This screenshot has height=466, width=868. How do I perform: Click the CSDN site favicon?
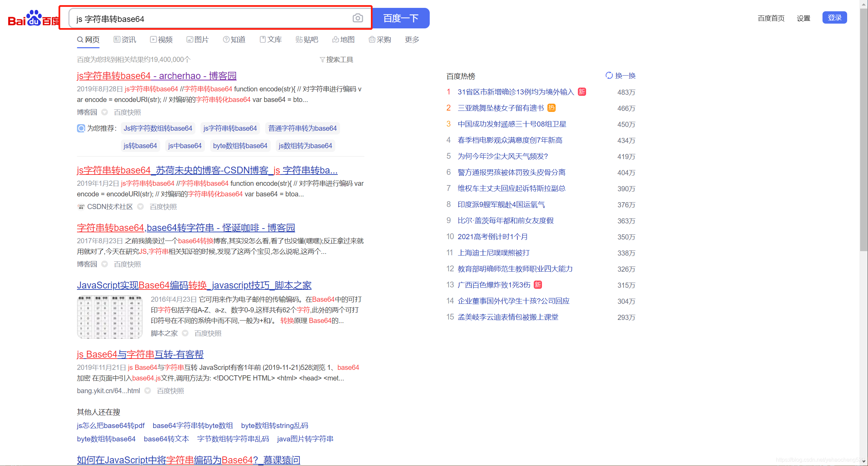point(81,207)
